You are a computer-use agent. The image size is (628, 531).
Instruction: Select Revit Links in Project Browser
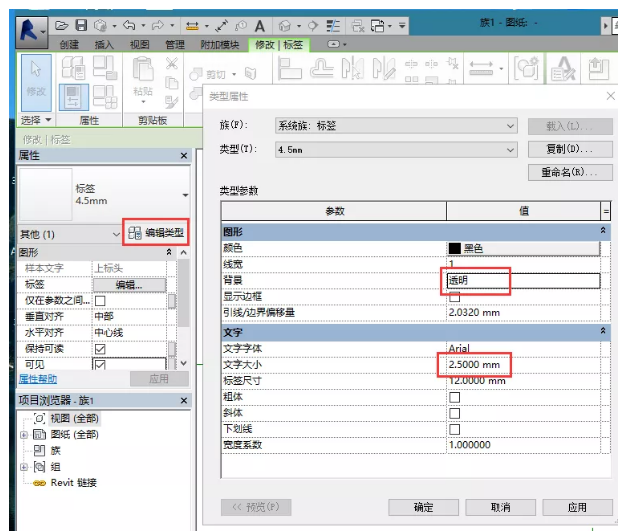coord(74,483)
